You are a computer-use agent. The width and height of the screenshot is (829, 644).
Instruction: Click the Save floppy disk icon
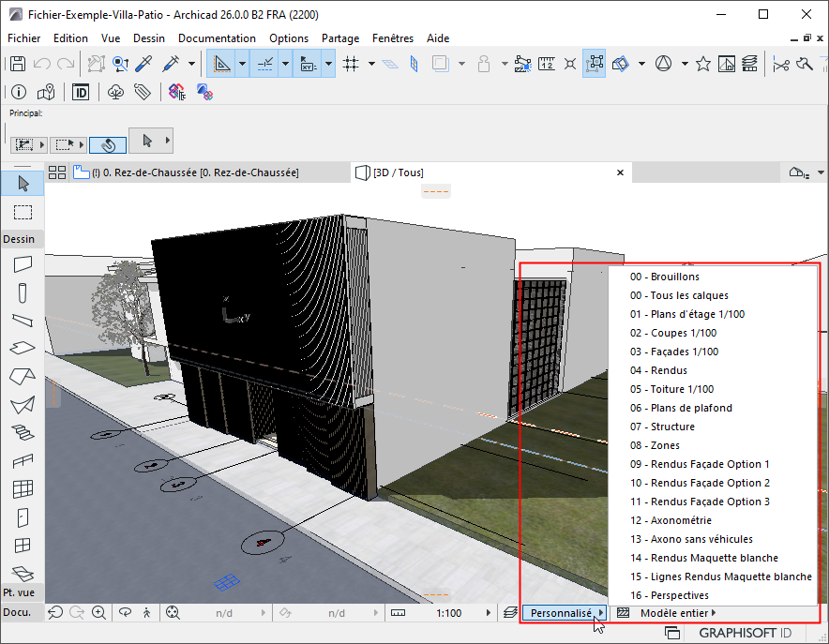tap(17, 64)
